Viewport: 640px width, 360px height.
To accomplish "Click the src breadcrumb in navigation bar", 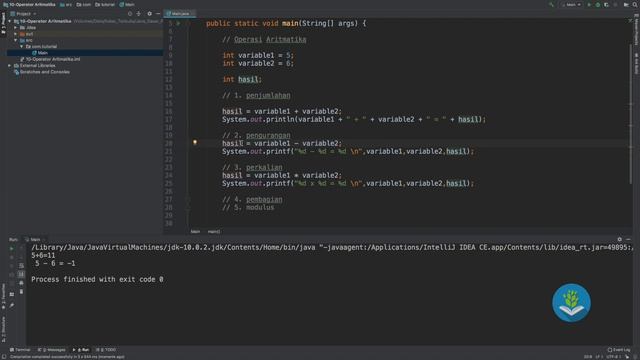I will click(x=66, y=4).
